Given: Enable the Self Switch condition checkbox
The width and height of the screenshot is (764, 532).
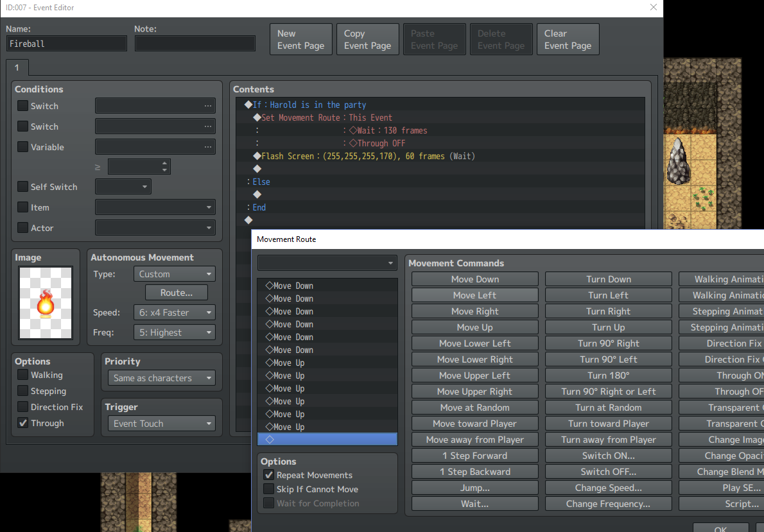Looking at the screenshot, I should click(22, 187).
